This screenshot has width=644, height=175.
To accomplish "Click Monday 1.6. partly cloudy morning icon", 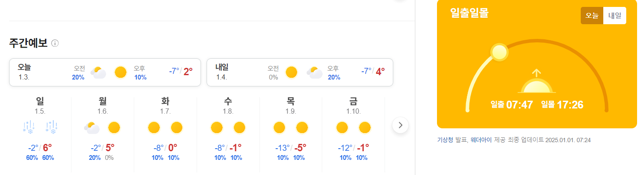I will 92,128.
